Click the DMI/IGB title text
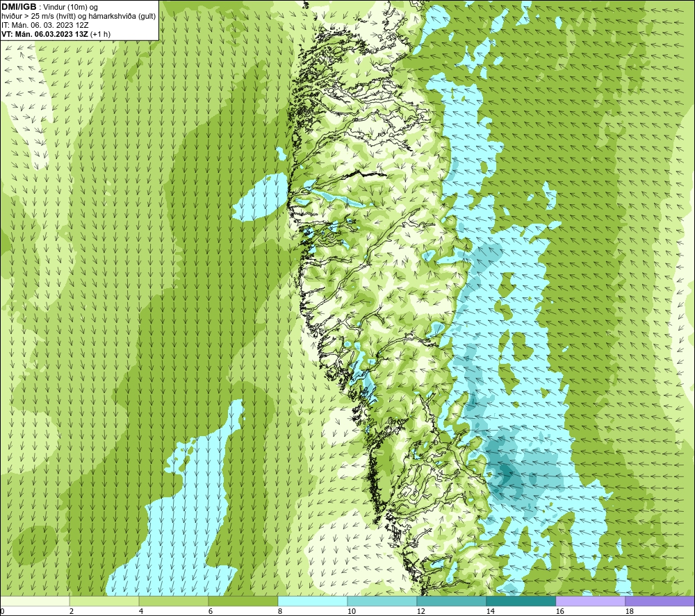Viewport: 695px width, 616px height. (x=19, y=7)
